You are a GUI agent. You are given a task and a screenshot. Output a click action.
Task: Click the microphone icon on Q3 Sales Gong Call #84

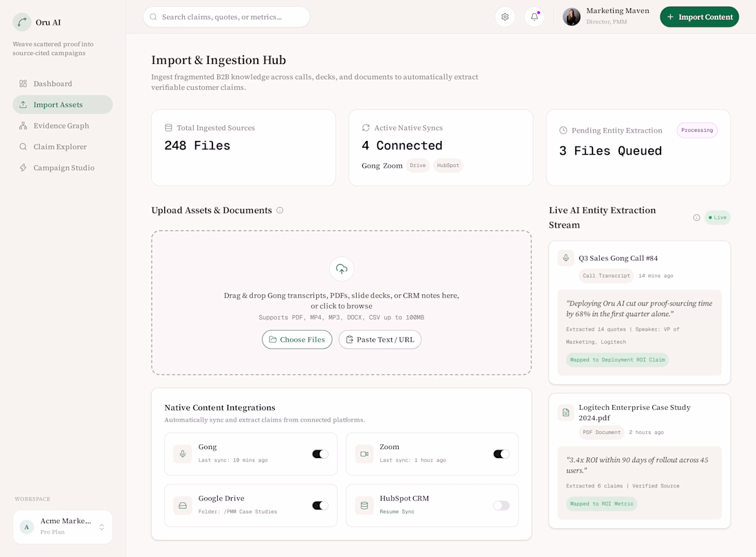[566, 258]
